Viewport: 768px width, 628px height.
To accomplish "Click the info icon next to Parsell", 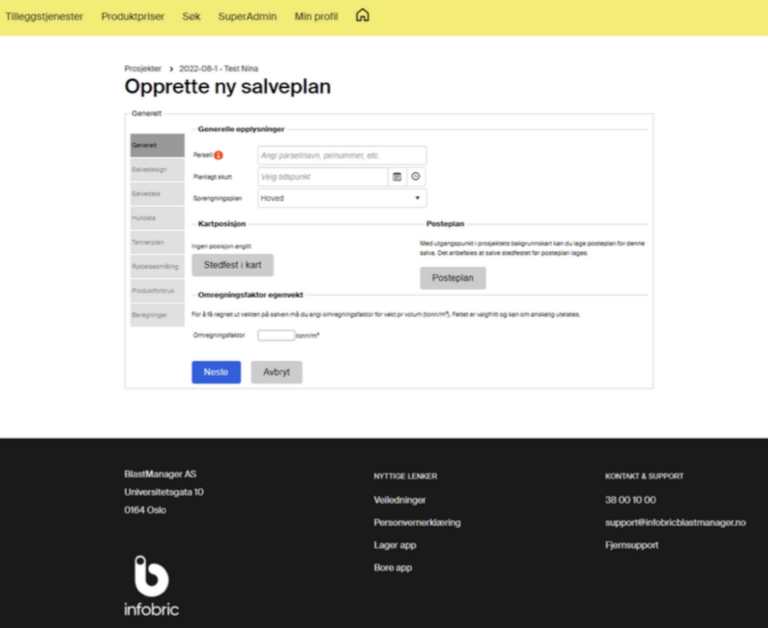I will [x=219, y=155].
